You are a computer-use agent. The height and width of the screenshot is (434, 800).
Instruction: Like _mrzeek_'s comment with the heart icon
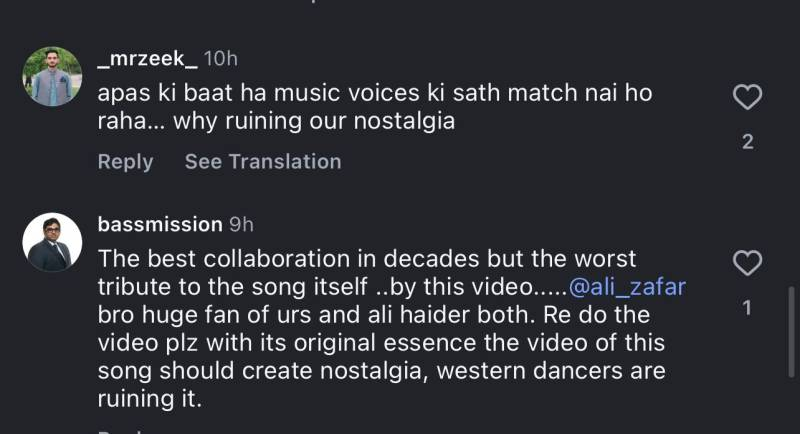click(x=748, y=97)
